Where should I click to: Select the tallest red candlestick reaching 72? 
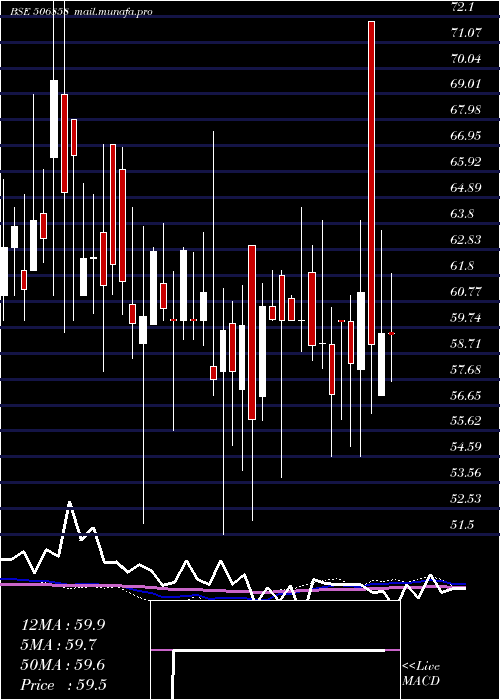tap(371, 183)
